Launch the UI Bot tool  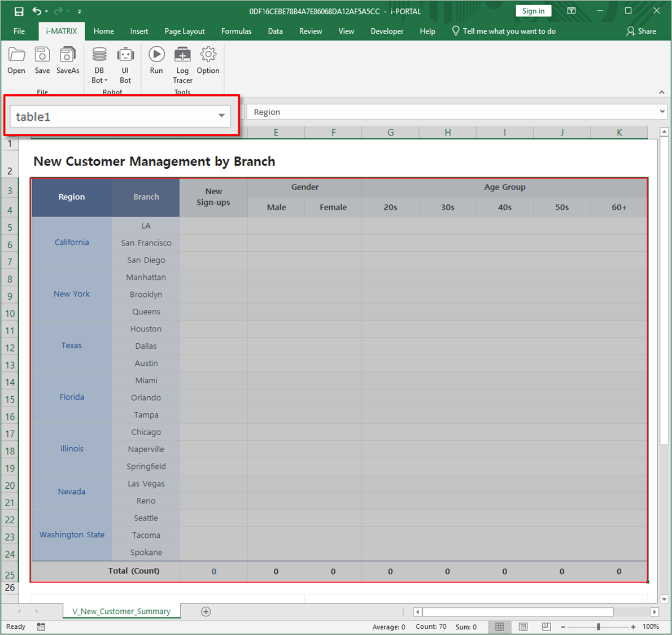point(125,55)
